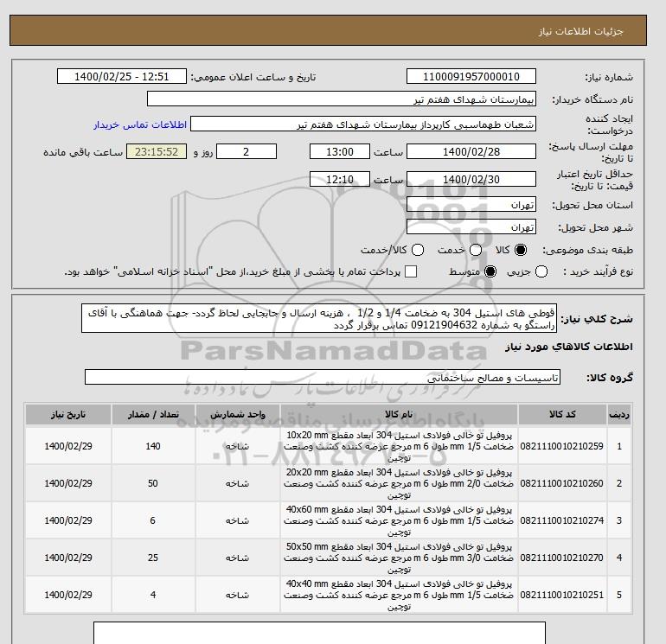Click the نام کالا column header
The image size is (666, 644).
tap(399, 415)
